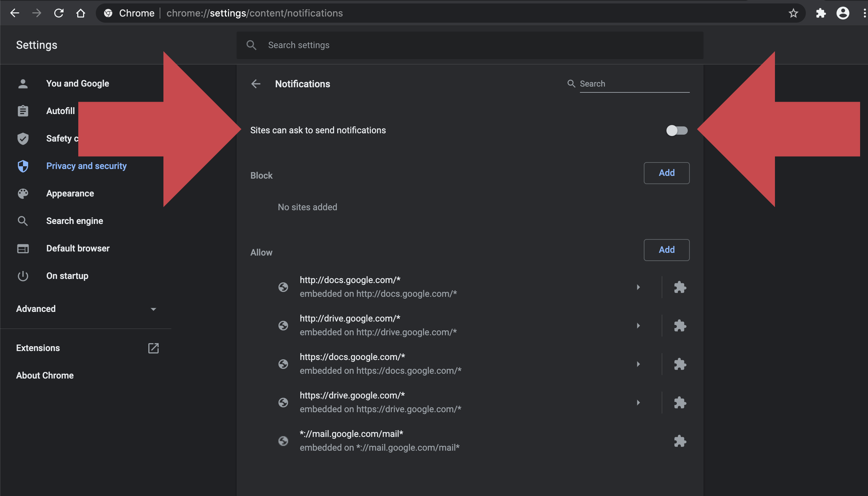This screenshot has width=868, height=496.
Task: Open Default browser settings
Action: click(x=78, y=248)
